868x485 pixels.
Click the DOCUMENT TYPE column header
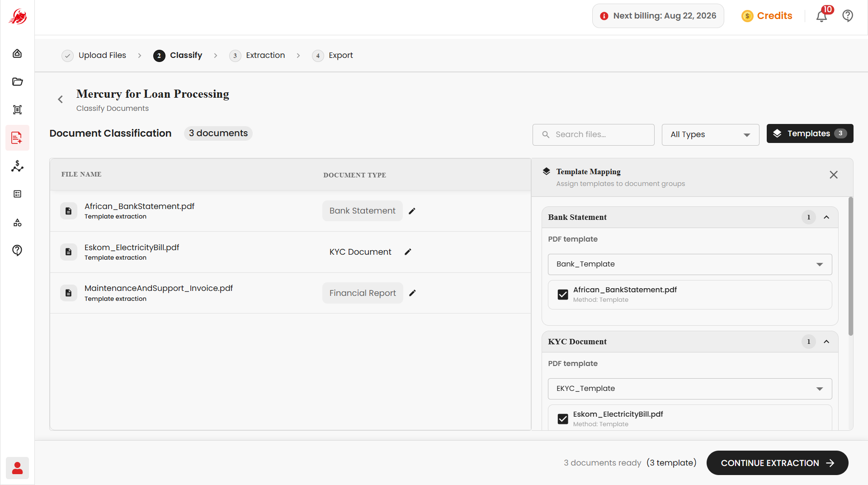[x=354, y=175]
